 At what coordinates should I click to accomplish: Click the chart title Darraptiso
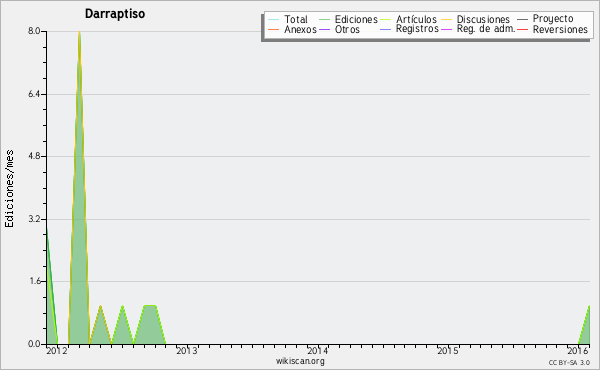coord(115,14)
